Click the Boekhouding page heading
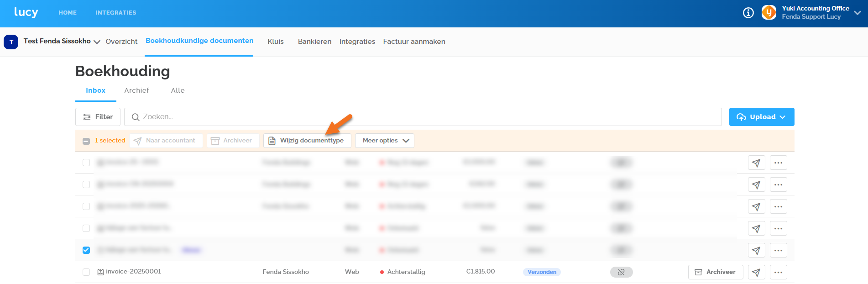This screenshot has width=868, height=284. point(122,71)
